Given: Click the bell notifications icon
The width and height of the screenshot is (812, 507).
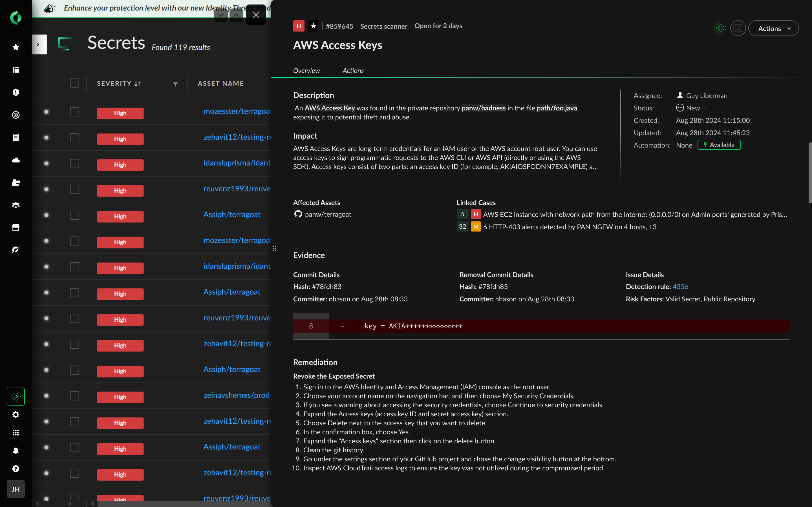Looking at the screenshot, I should click(x=16, y=450).
